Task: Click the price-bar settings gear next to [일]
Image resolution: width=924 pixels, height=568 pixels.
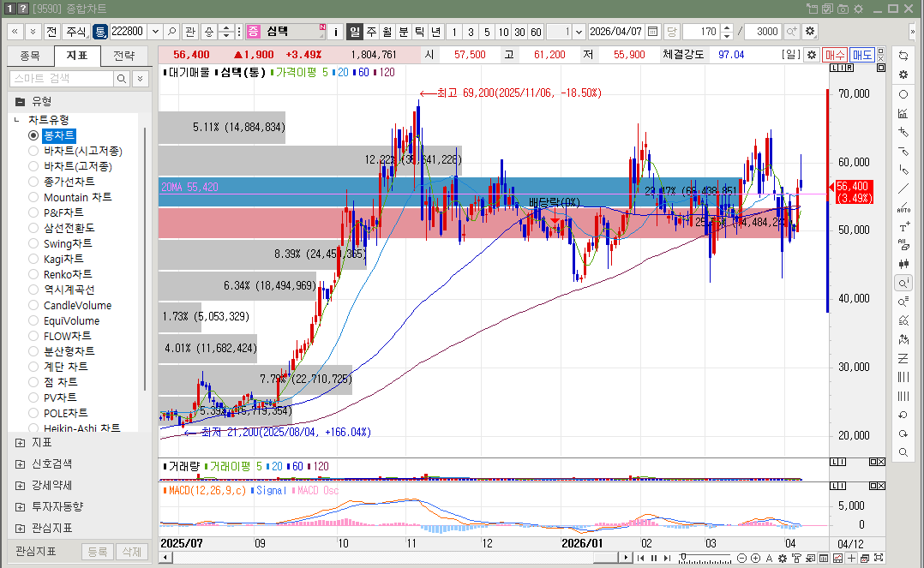Action: (812, 55)
